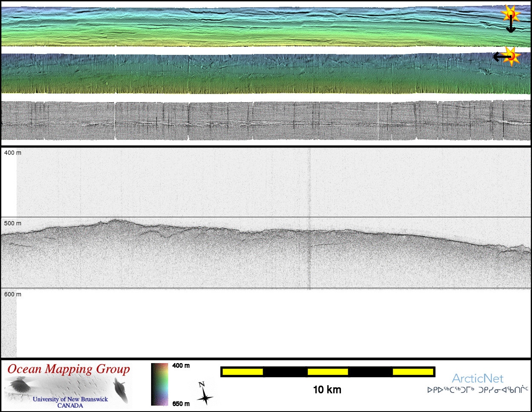The image size is (532, 412).
Task: Click the north arrow compass star
Action: click(205, 394)
